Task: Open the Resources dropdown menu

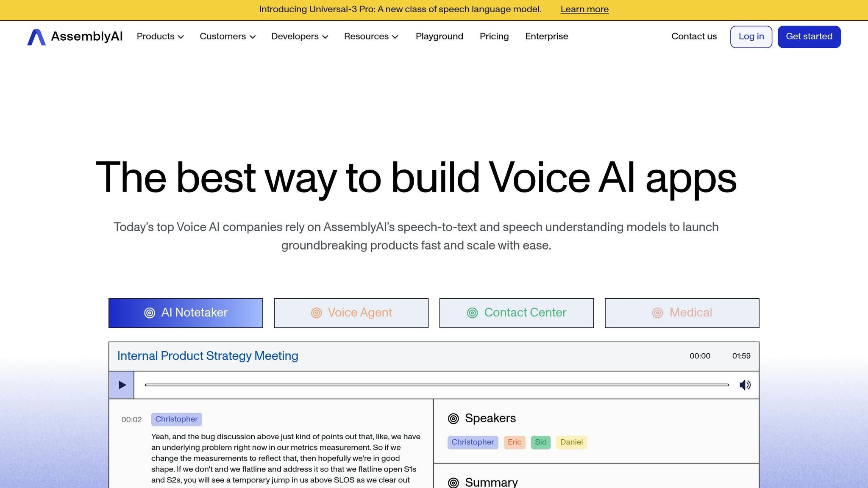Action: tap(371, 36)
